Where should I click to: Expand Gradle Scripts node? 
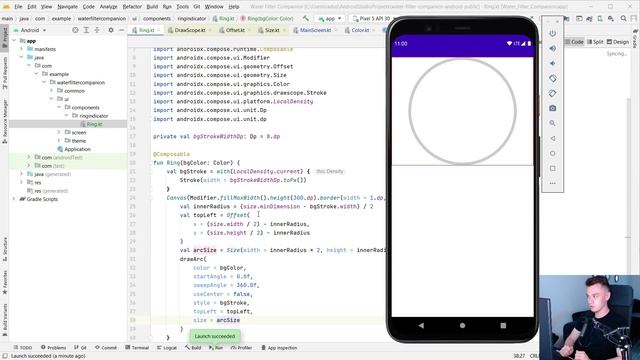click(14, 199)
